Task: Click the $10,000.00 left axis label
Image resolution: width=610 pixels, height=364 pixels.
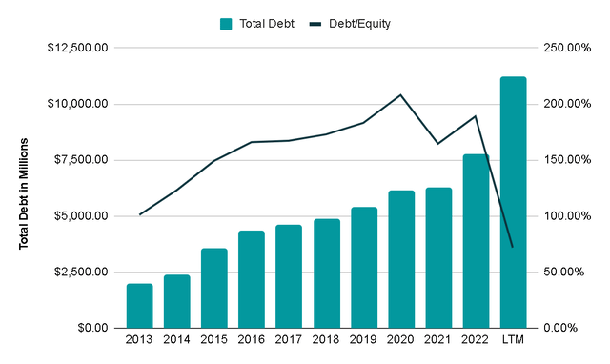Action: pos(78,104)
